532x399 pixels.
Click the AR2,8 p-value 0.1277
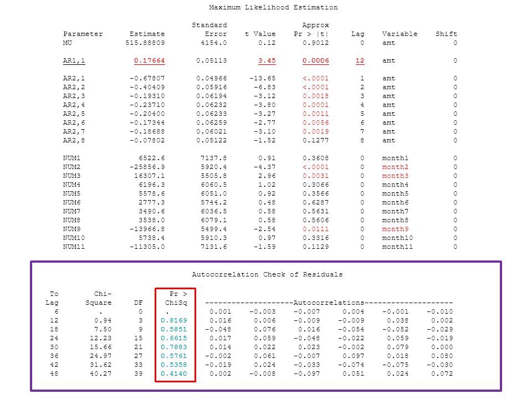tap(315, 140)
